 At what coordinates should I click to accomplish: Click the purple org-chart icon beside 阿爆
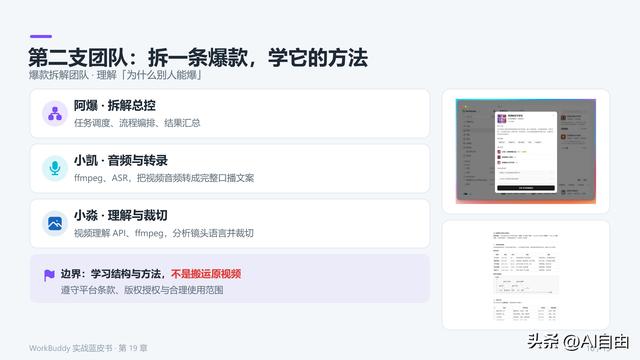click(55, 113)
